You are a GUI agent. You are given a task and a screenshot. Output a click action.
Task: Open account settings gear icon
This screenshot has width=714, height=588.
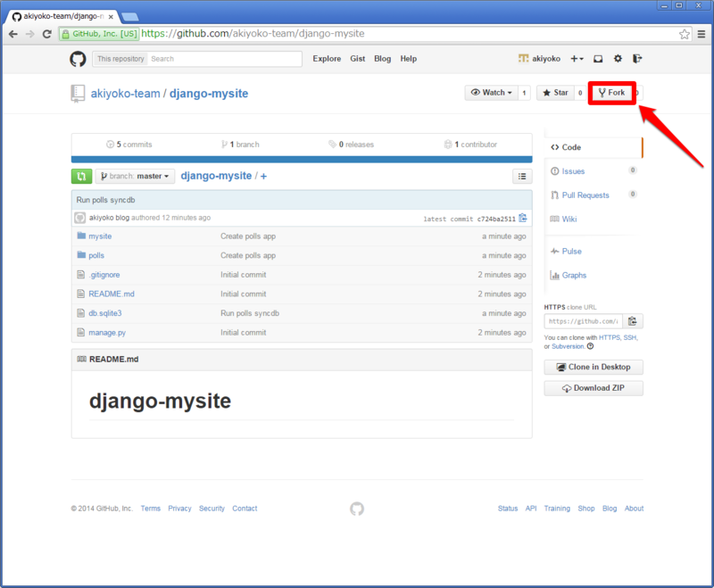click(618, 59)
